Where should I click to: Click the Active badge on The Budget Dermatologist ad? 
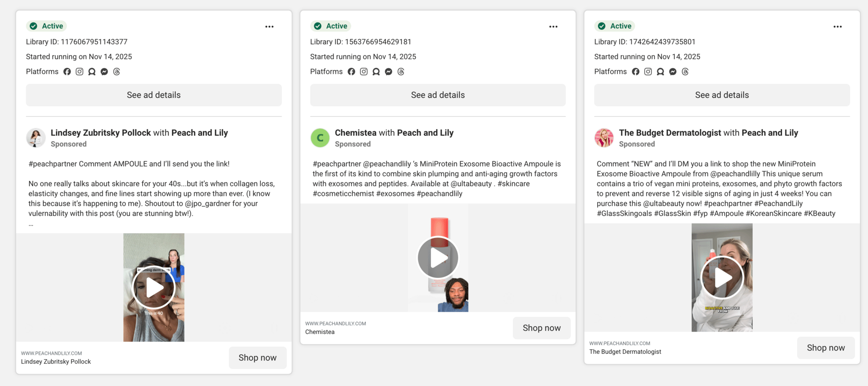pyautogui.click(x=615, y=26)
